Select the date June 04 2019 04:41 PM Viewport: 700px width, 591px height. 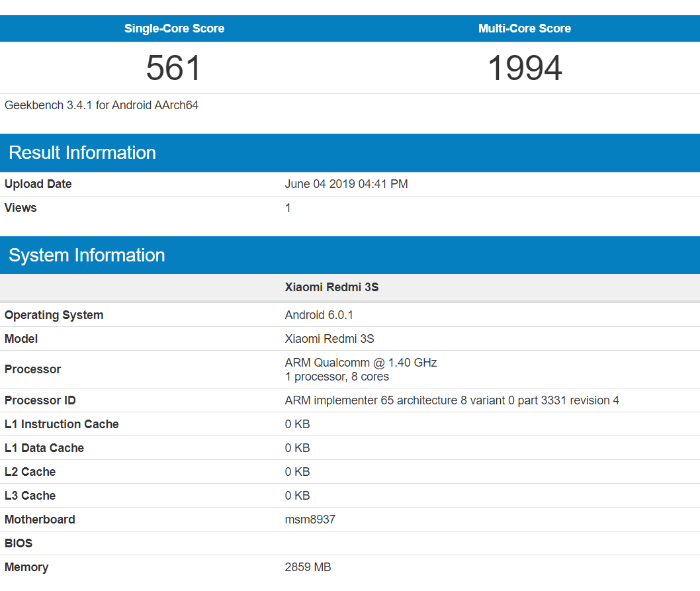point(346,184)
